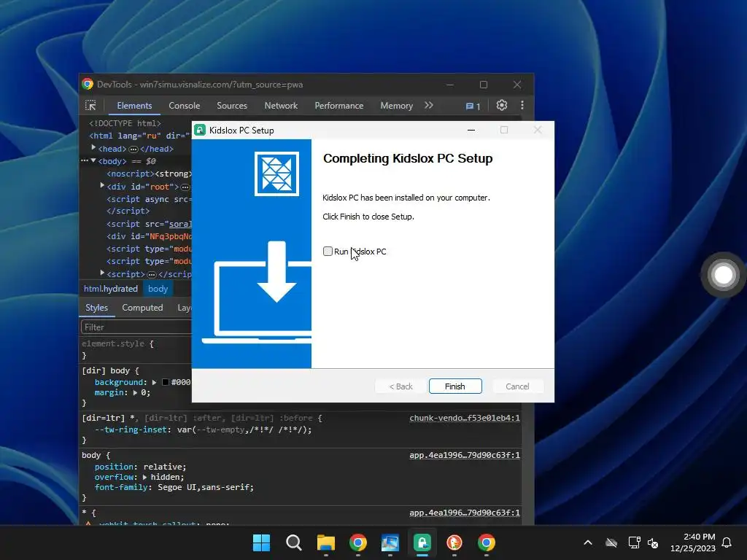
Task: Click the Finish button in Kidslox setup
Action: point(455,386)
